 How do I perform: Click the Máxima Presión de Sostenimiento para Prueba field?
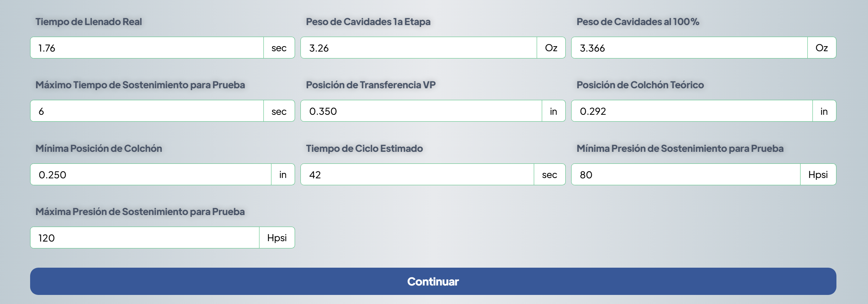(145, 238)
